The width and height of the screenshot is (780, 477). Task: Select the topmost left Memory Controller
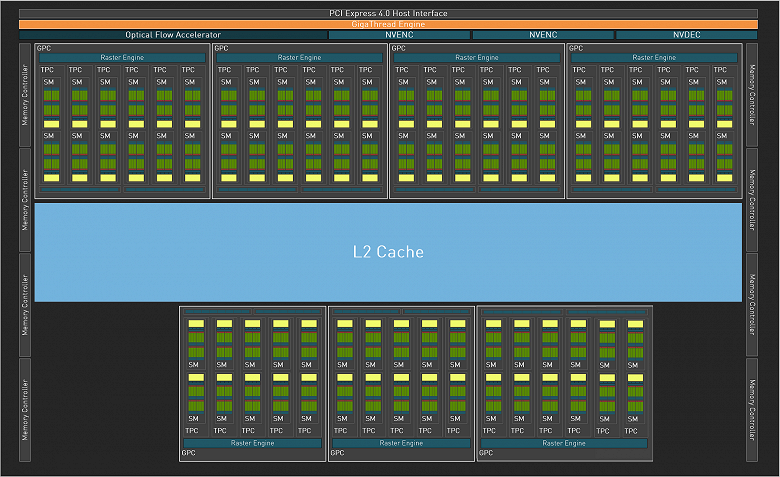coord(26,93)
